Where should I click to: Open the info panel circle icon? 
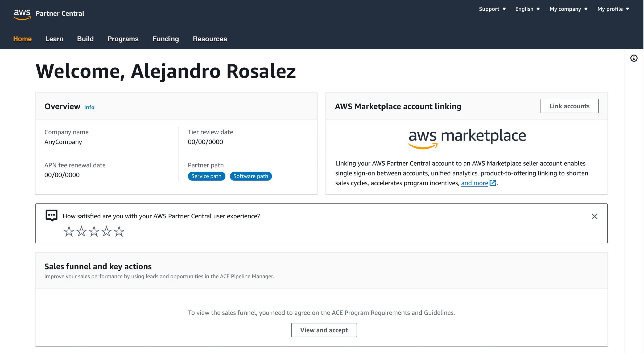[x=634, y=58]
